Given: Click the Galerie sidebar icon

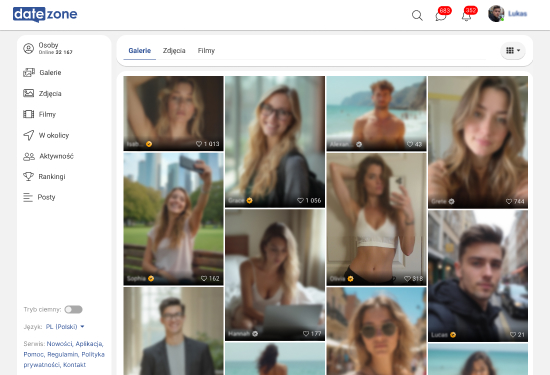Looking at the screenshot, I should tap(29, 73).
